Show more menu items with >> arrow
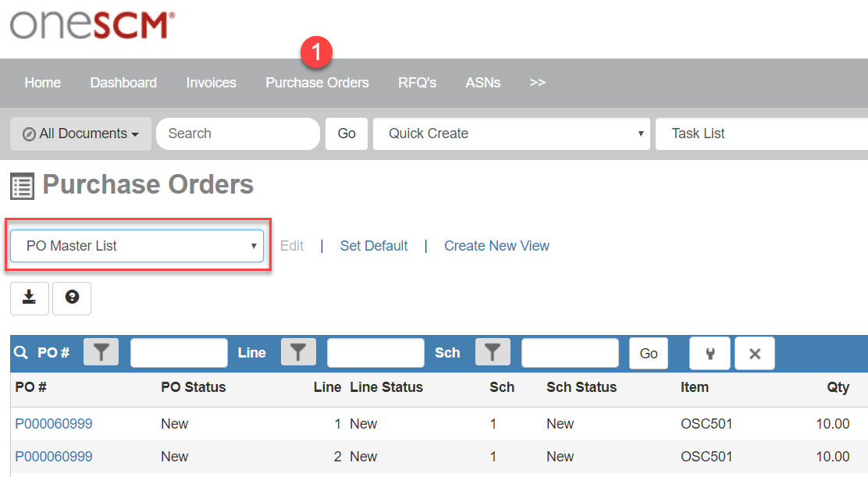This screenshot has height=477, width=868. (x=537, y=82)
